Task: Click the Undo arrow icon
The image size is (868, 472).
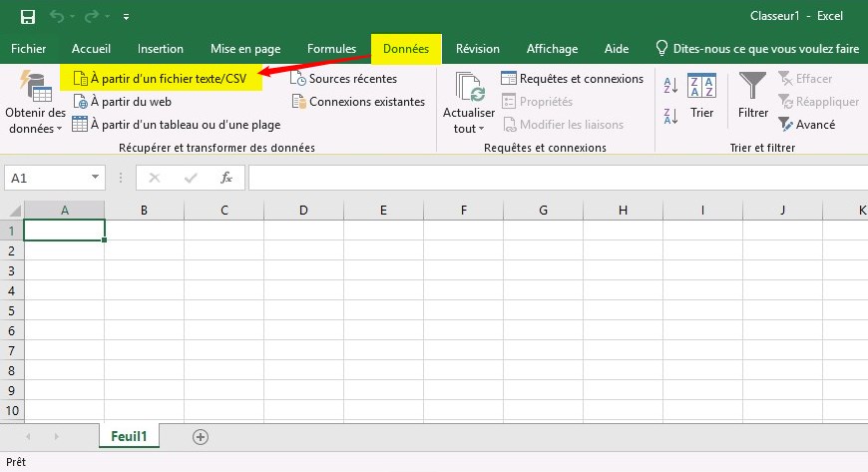Action: 58,17
